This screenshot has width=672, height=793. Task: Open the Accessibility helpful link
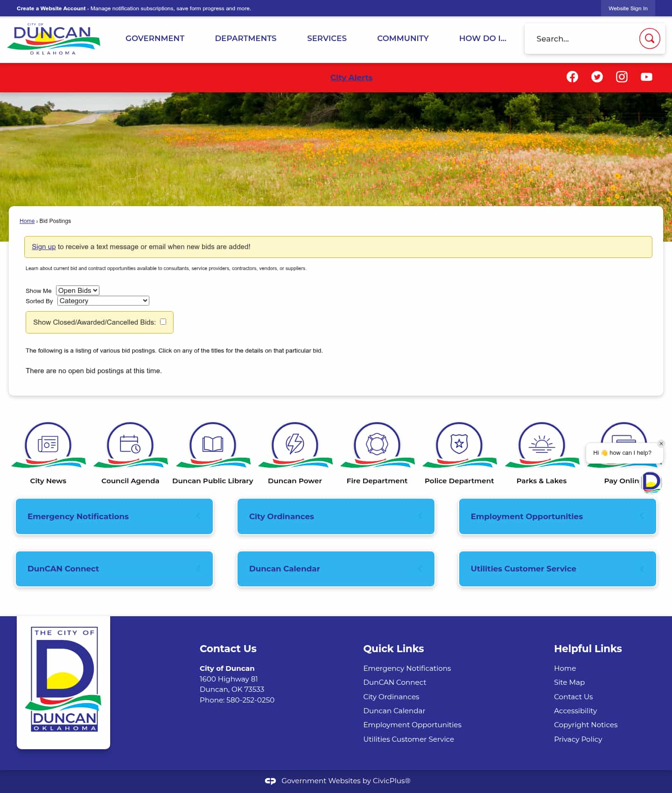pos(575,711)
